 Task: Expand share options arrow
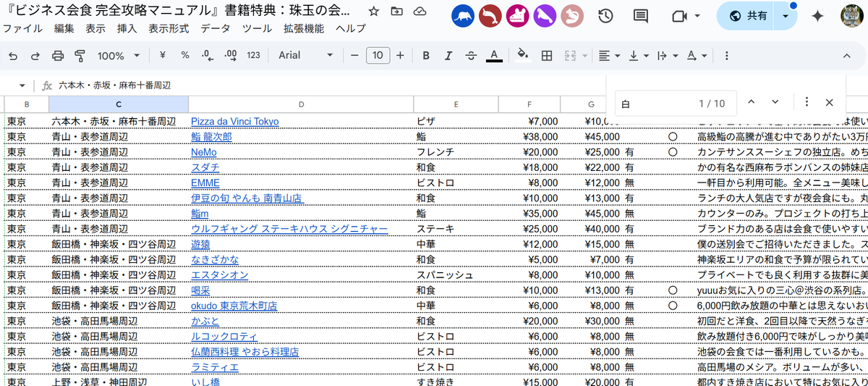coord(786,16)
